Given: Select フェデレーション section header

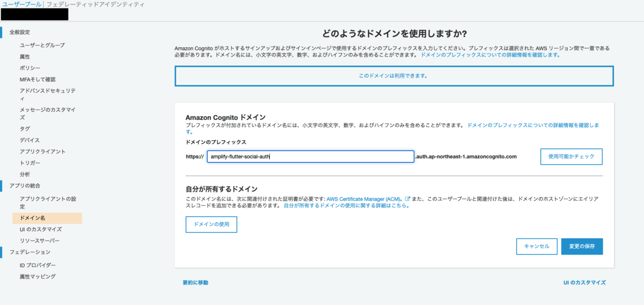Looking at the screenshot, I should click(30, 252).
